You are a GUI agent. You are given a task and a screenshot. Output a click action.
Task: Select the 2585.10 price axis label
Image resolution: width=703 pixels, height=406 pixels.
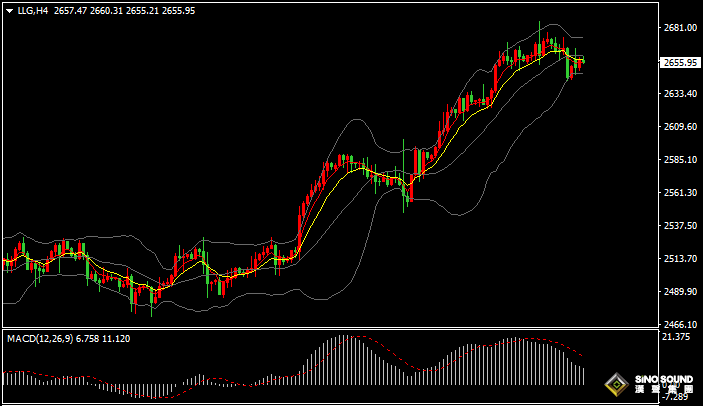pyautogui.click(x=680, y=160)
